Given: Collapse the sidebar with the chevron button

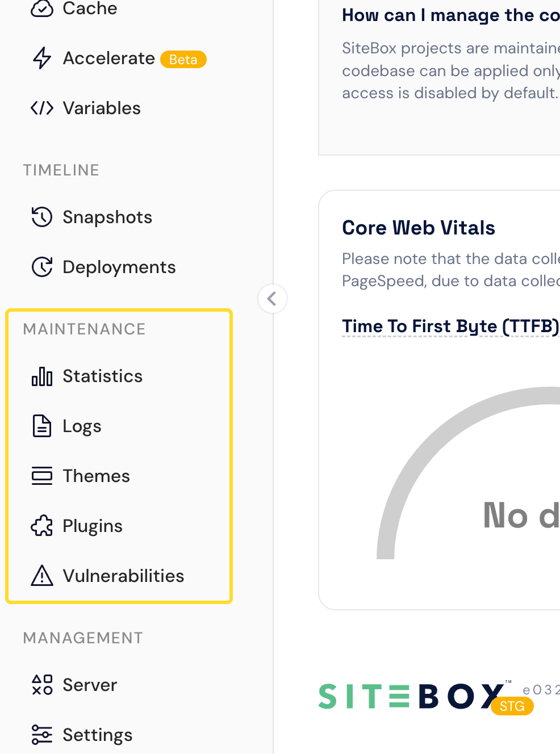Looking at the screenshot, I should tap(273, 299).
